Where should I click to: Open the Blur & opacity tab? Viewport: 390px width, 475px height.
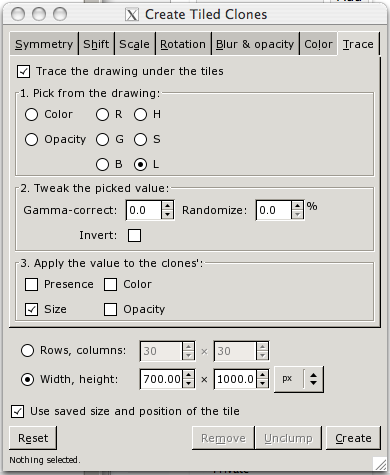pyautogui.click(x=255, y=44)
